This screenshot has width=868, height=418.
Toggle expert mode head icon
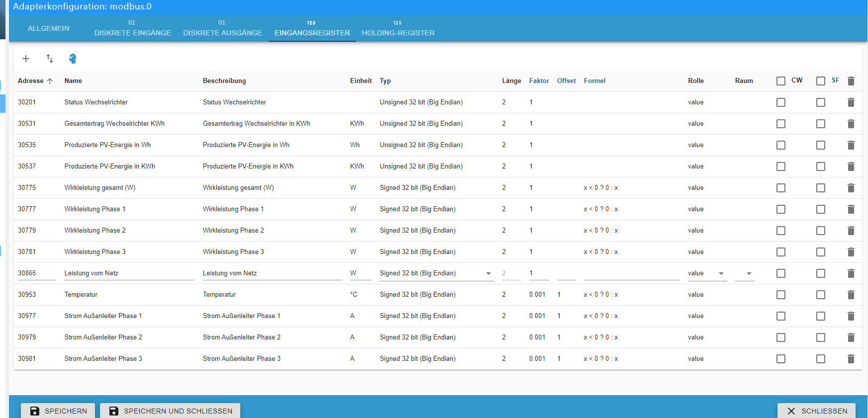73,59
